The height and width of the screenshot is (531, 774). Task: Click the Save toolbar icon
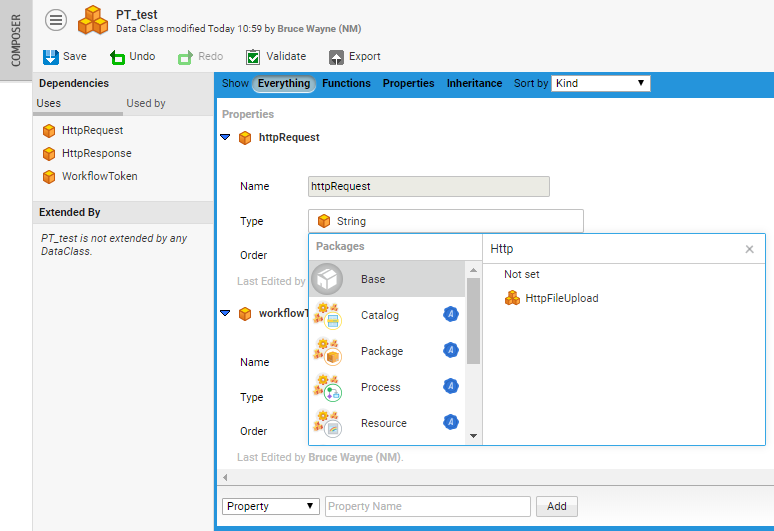pos(51,57)
